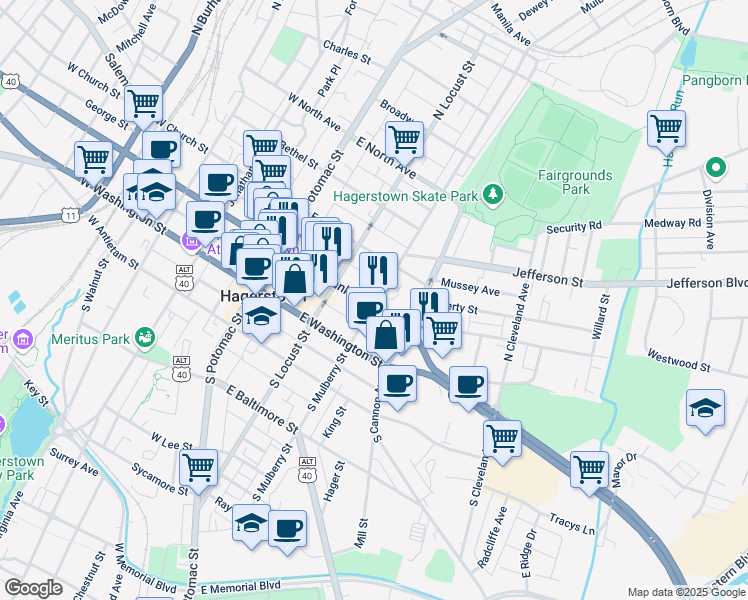Open the school marker below Hagerstown label
Screen dimensions: 748x600
tap(261, 316)
